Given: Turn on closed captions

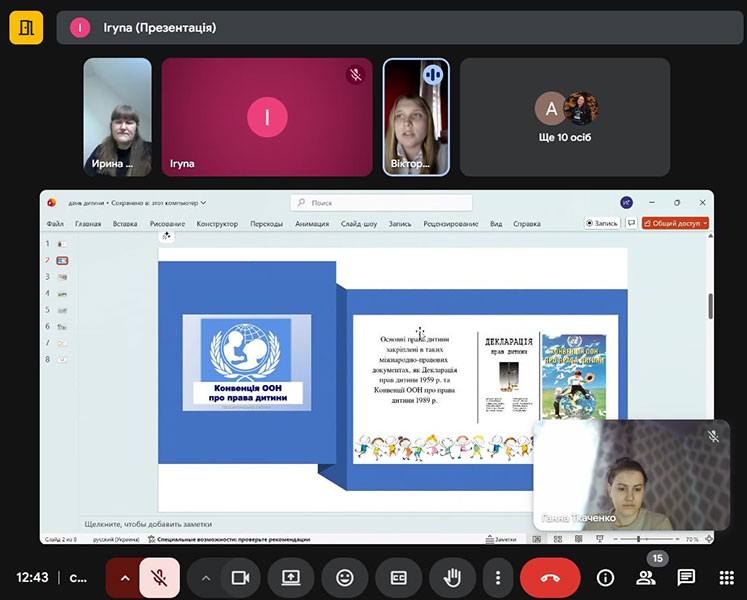Looking at the screenshot, I should pos(398,577).
